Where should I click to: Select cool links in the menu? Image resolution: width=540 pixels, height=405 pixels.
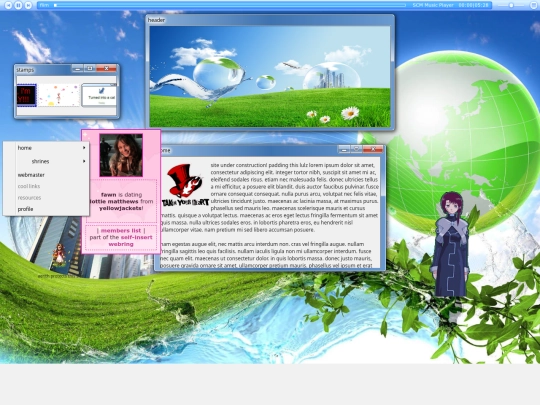(x=46, y=186)
